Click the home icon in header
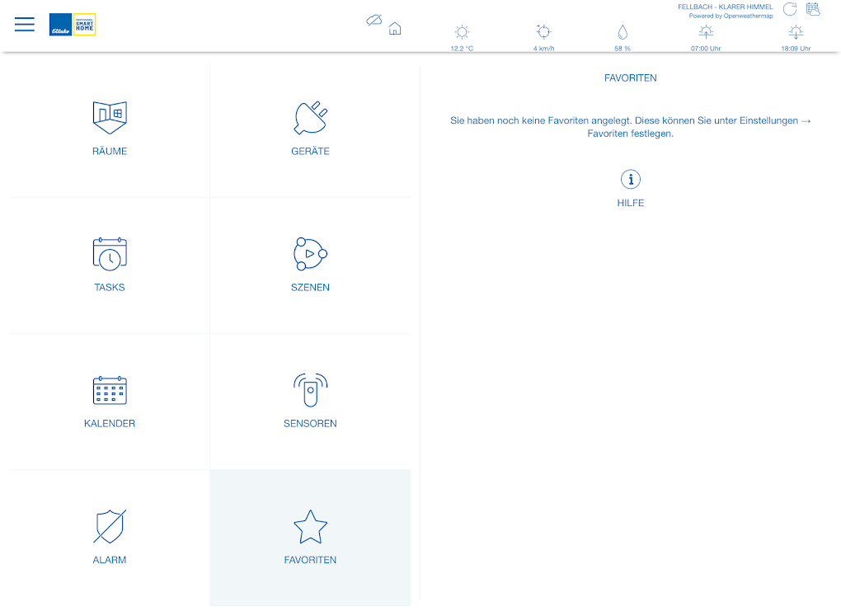The image size is (841, 616). (x=395, y=28)
